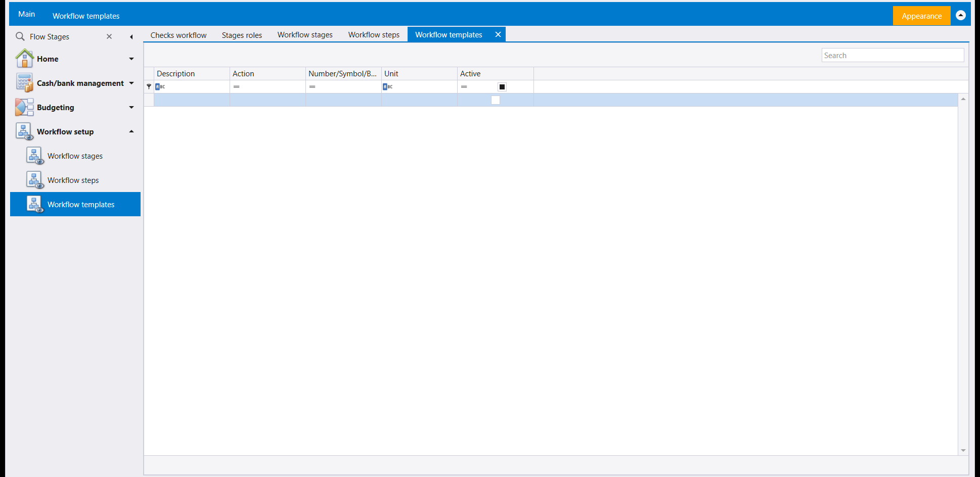This screenshot has width=980, height=477.
Task: Close the Workflow templates tab
Action: 498,34
